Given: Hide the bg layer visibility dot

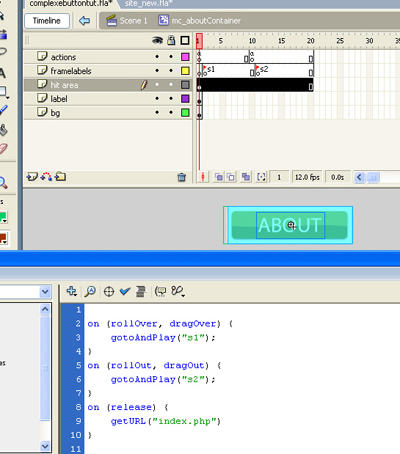Looking at the screenshot, I should pos(157,113).
